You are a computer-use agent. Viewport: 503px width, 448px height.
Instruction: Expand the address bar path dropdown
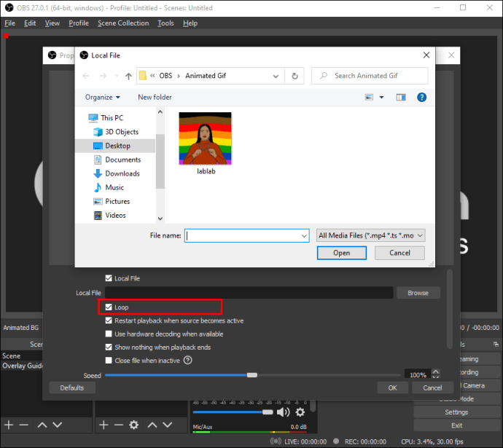(x=276, y=76)
